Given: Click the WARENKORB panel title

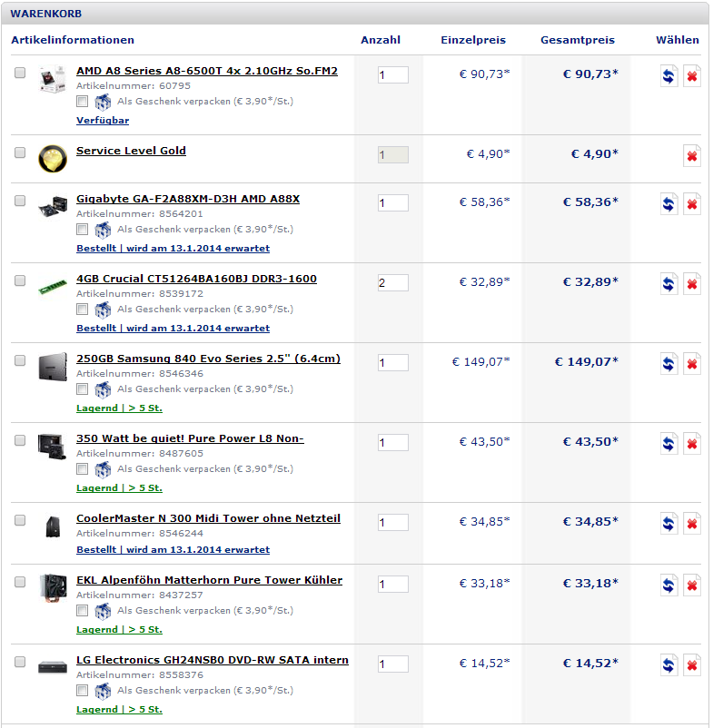Looking at the screenshot, I should coord(46,14).
